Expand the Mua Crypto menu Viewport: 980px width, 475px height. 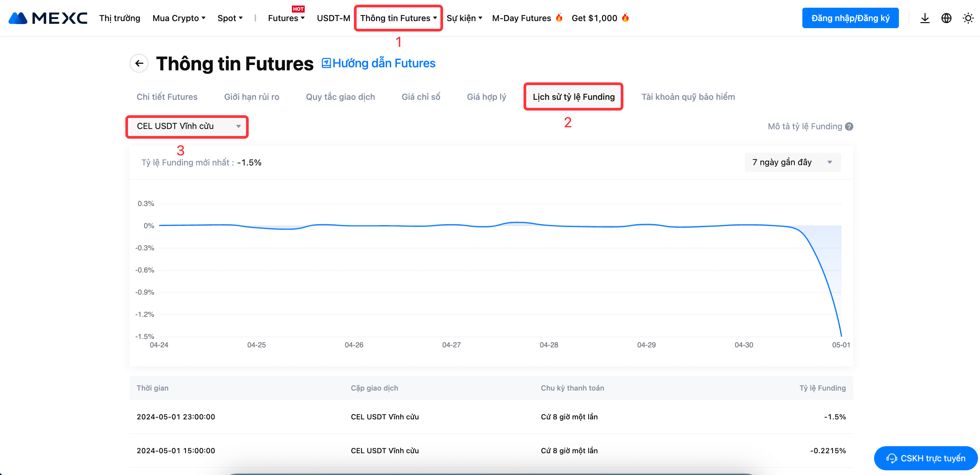179,18
